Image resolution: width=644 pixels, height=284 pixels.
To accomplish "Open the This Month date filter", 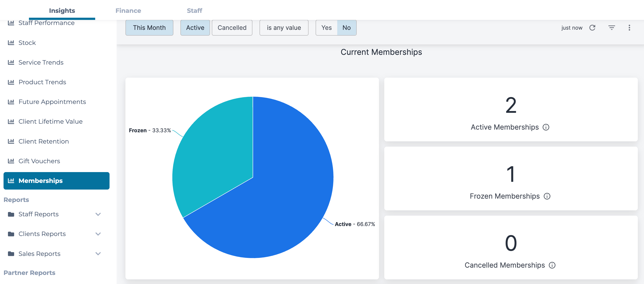I will pos(149,28).
